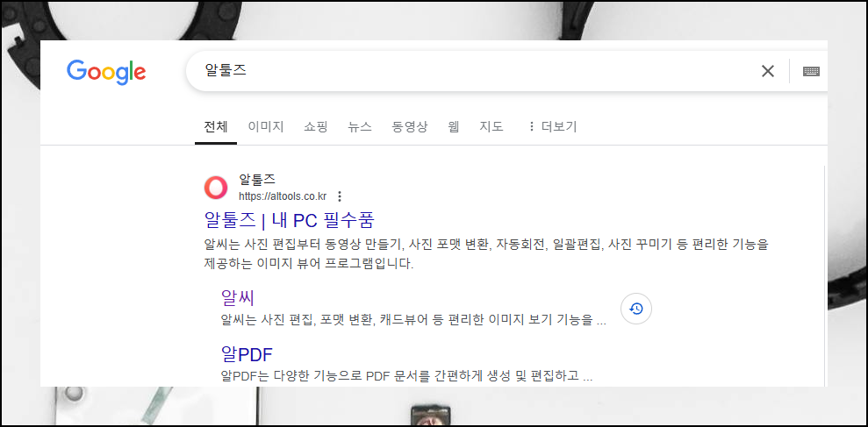Click the https://altools.co.kr URL text

283,196
